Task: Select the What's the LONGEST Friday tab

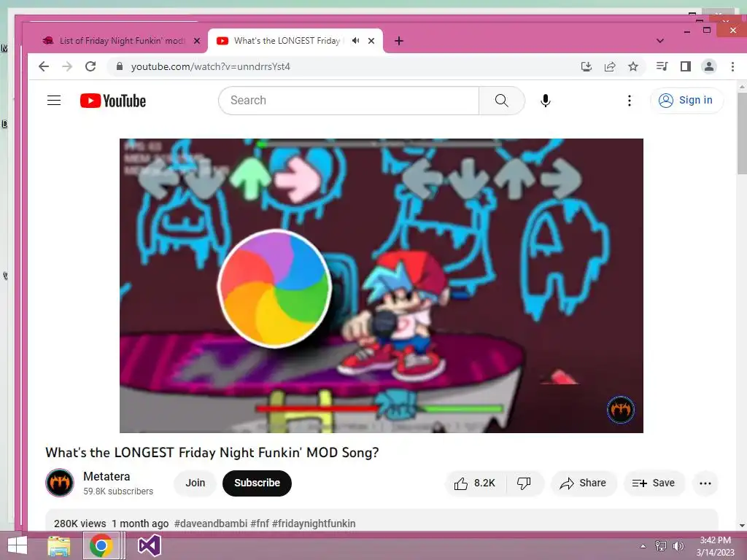Action: pos(287,41)
